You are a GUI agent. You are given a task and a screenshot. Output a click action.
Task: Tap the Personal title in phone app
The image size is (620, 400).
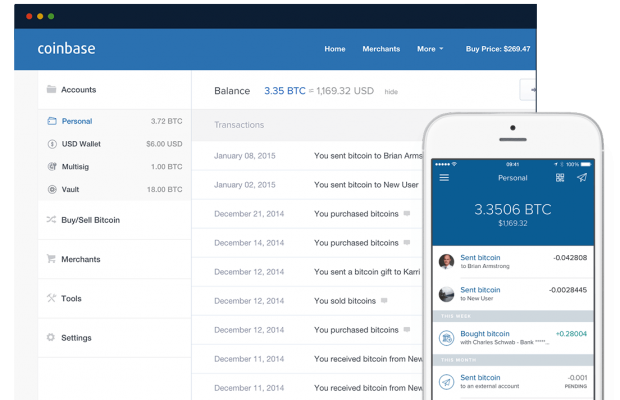tap(512, 178)
